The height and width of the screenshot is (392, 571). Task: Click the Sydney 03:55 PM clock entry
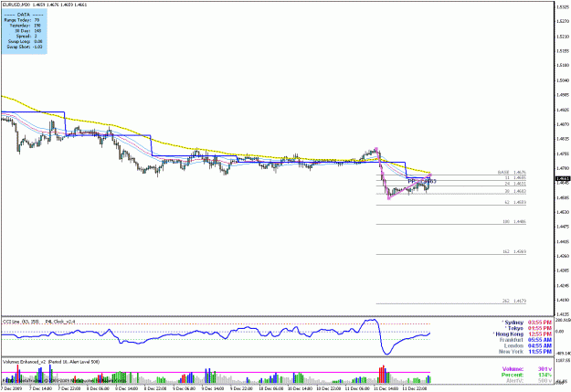(526, 323)
